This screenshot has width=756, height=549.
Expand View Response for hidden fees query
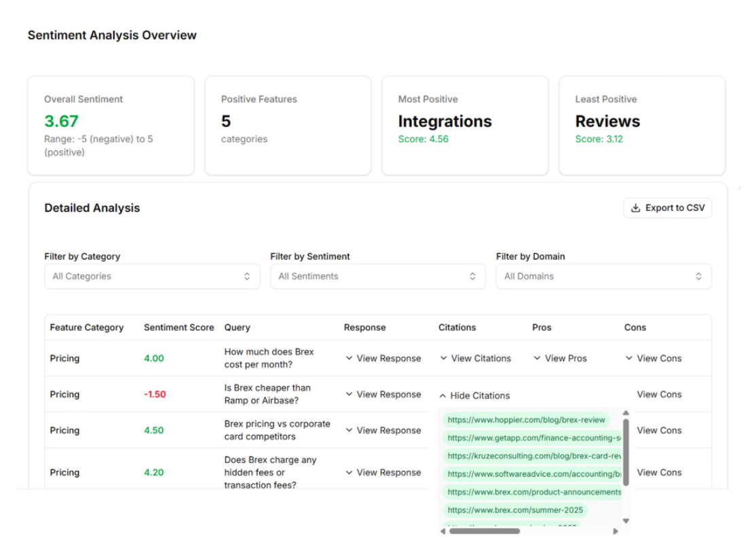click(x=383, y=472)
